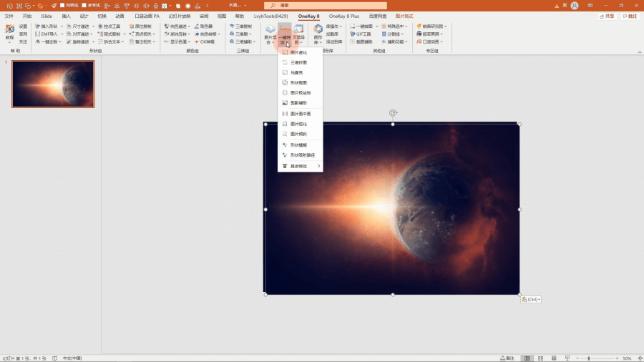The height and width of the screenshot is (362, 644).
Task: Choose 图片弧化 menu entry
Action: [301, 124]
